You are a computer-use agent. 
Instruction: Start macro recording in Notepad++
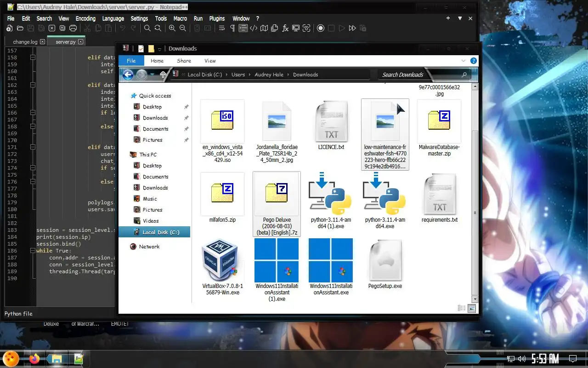(x=321, y=28)
